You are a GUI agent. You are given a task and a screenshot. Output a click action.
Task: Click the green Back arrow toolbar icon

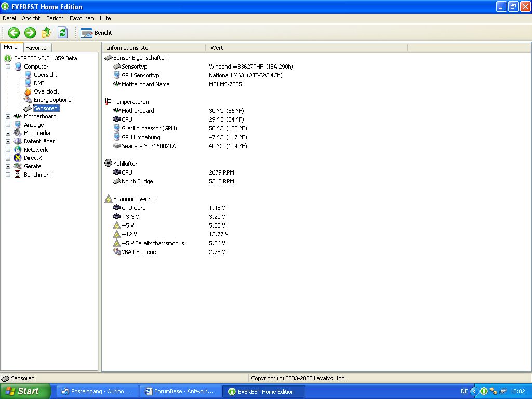(14, 33)
